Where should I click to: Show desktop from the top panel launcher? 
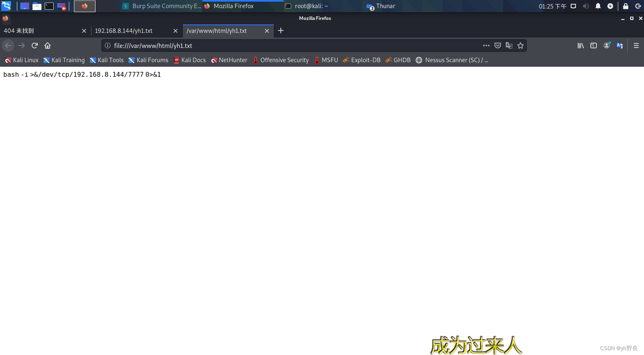(x=25, y=6)
